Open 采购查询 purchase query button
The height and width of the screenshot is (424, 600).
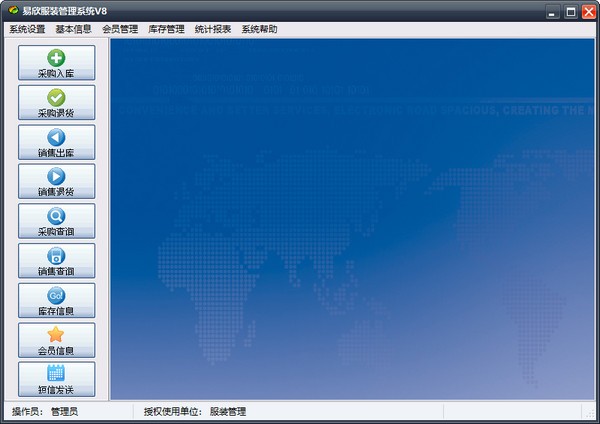pyautogui.click(x=57, y=221)
